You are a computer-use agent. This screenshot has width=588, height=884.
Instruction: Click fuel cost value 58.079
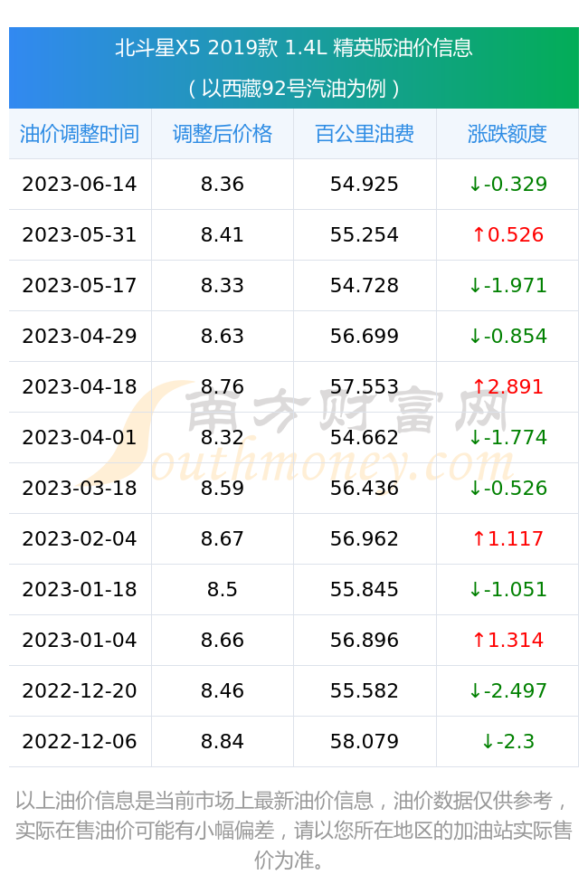pos(365,743)
